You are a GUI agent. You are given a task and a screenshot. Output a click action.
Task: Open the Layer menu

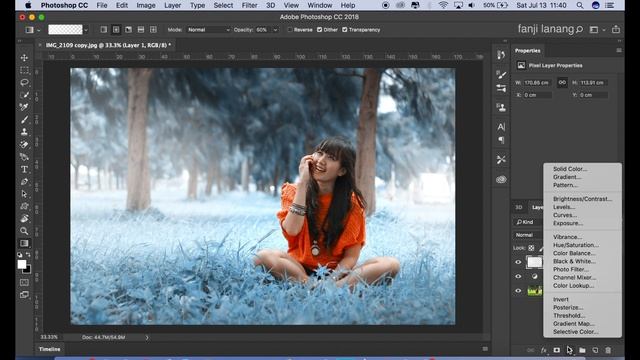point(173,5)
